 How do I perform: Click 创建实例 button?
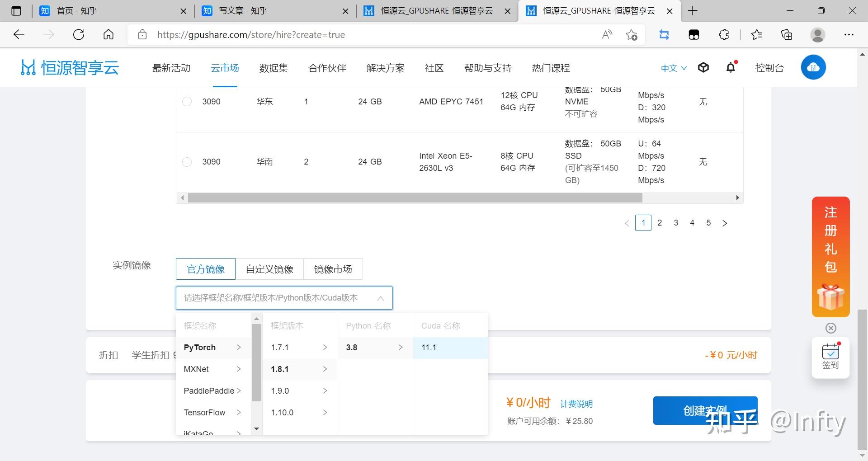[705, 411]
